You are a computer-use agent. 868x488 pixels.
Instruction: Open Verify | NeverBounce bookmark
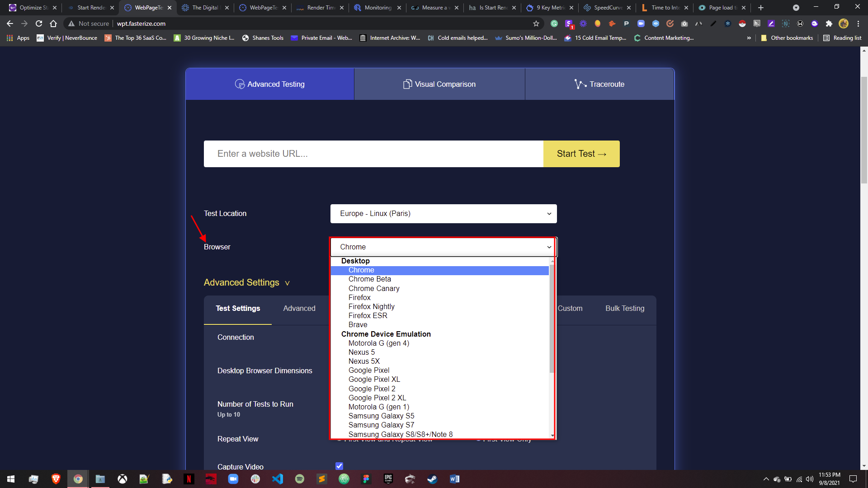pyautogui.click(x=67, y=38)
